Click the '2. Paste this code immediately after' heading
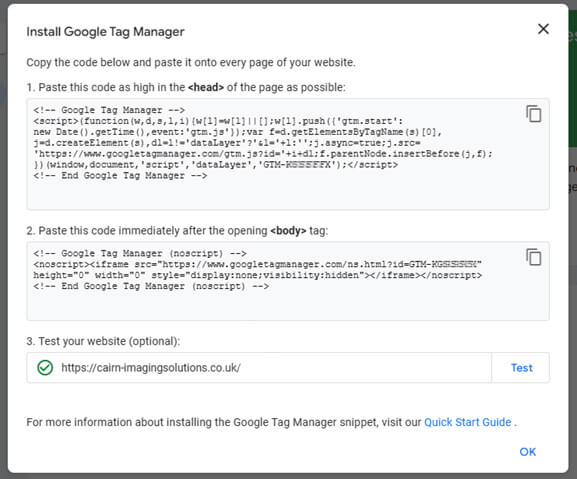This screenshot has height=479, width=577. click(177, 231)
